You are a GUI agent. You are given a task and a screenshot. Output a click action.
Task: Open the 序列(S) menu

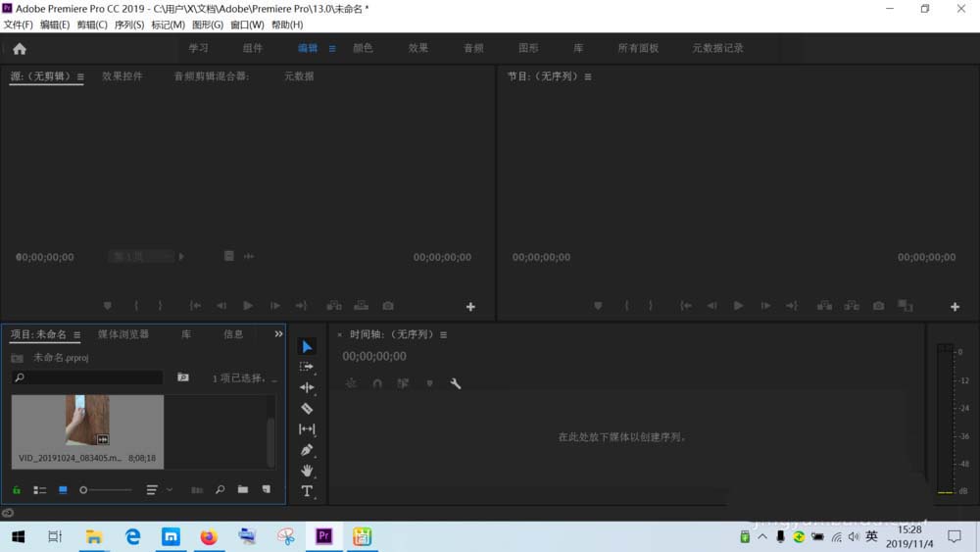[x=129, y=25]
